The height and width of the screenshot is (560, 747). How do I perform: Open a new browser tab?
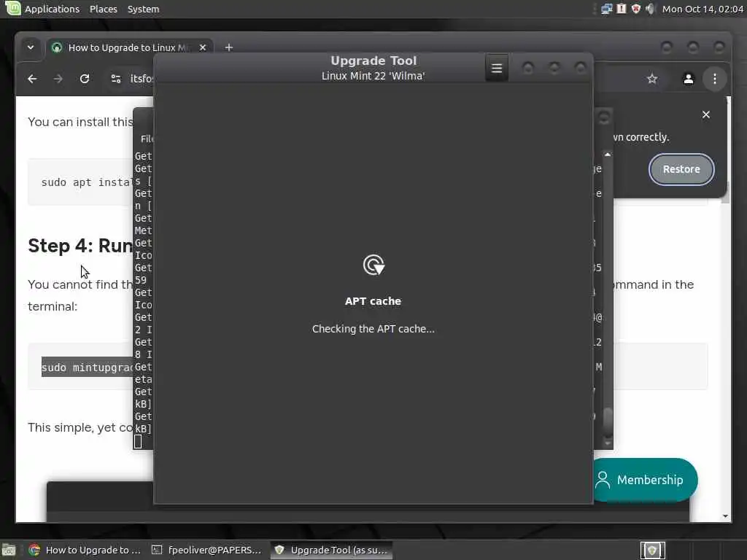click(x=228, y=47)
